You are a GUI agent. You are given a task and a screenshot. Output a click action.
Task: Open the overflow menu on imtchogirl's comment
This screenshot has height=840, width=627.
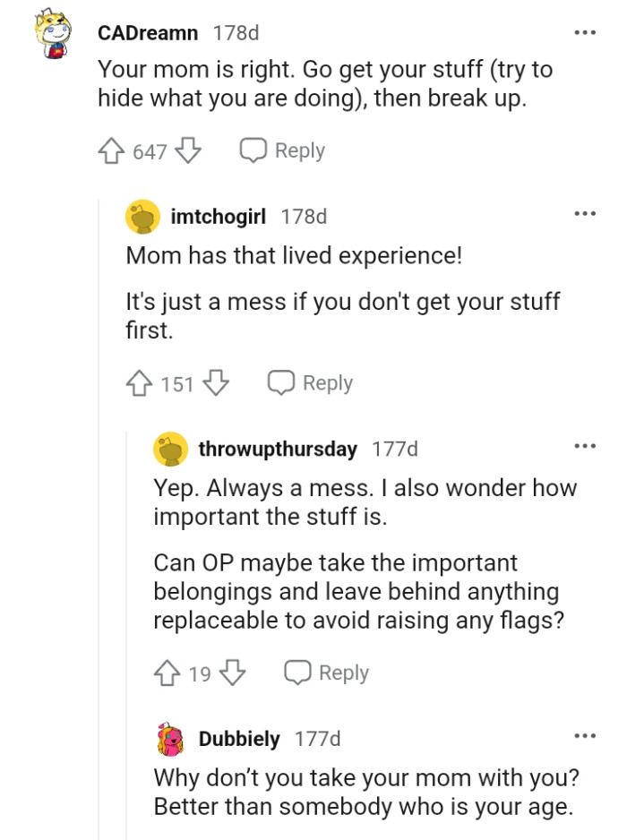click(584, 212)
